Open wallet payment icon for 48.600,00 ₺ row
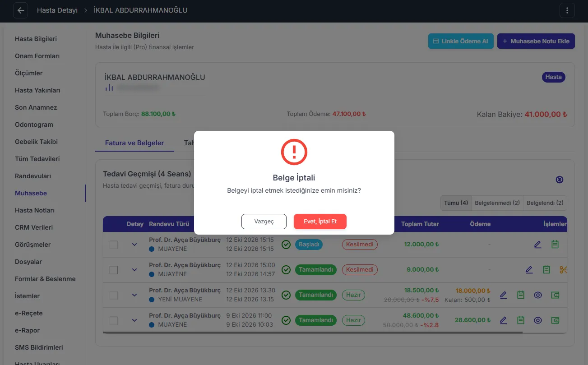 556,320
